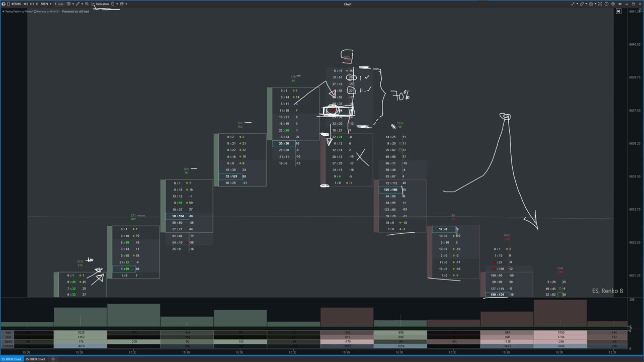Open the dropdown arrow beside the template icon
Screen dimensions: 644x362
pyautogui.click(x=73, y=4)
